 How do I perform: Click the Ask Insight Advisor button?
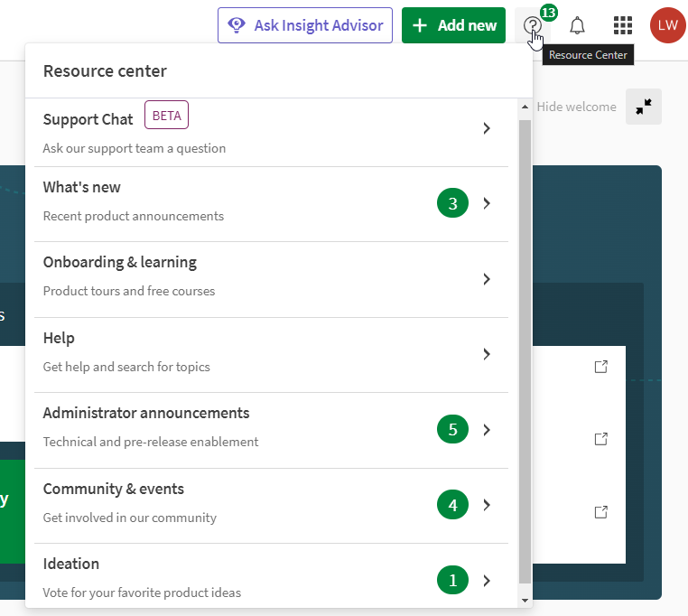[x=305, y=25]
